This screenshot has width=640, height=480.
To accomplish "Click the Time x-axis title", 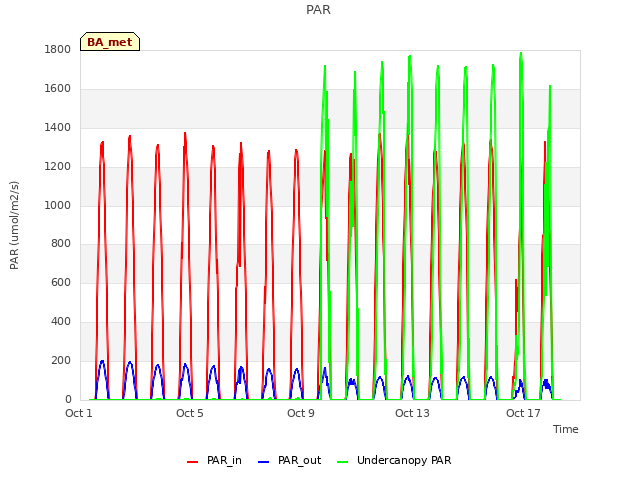I will click(x=566, y=429).
